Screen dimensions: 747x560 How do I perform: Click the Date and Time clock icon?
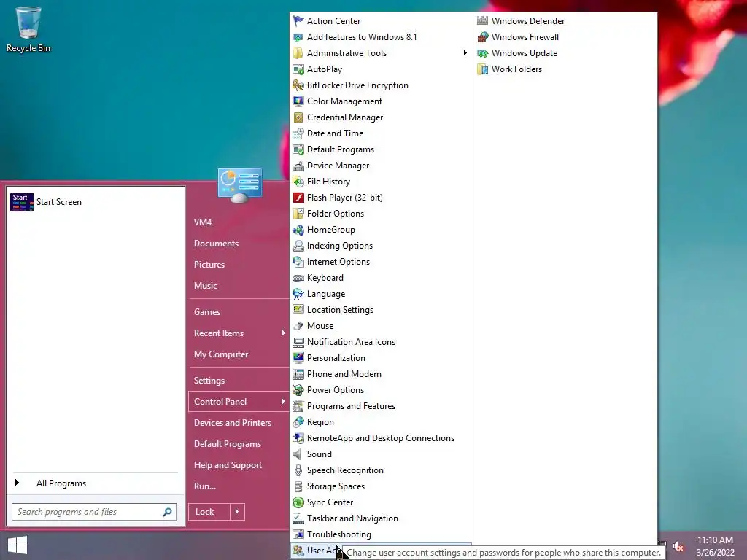(298, 133)
